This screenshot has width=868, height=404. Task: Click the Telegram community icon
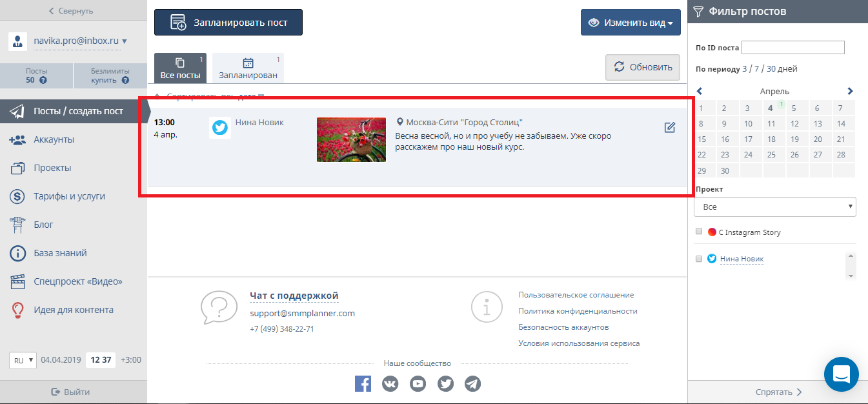[x=473, y=384]
